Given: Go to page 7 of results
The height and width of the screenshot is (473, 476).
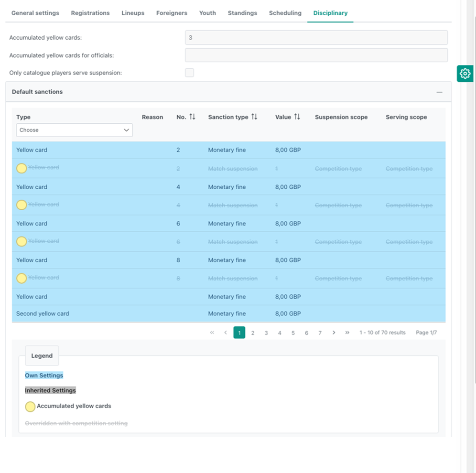Looking at the screenshot, I should click(320, 333).
